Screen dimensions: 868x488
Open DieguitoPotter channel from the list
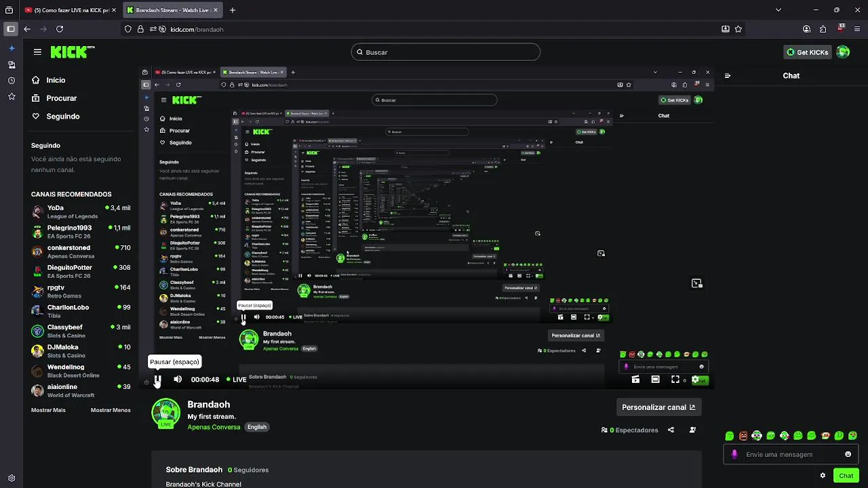coord(81,271)
